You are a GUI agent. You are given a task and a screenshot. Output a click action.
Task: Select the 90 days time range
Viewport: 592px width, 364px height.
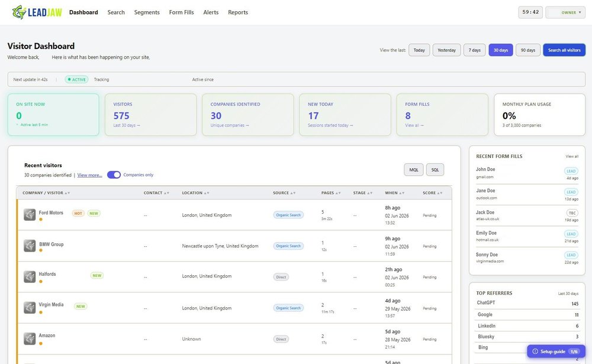point(528,50)
